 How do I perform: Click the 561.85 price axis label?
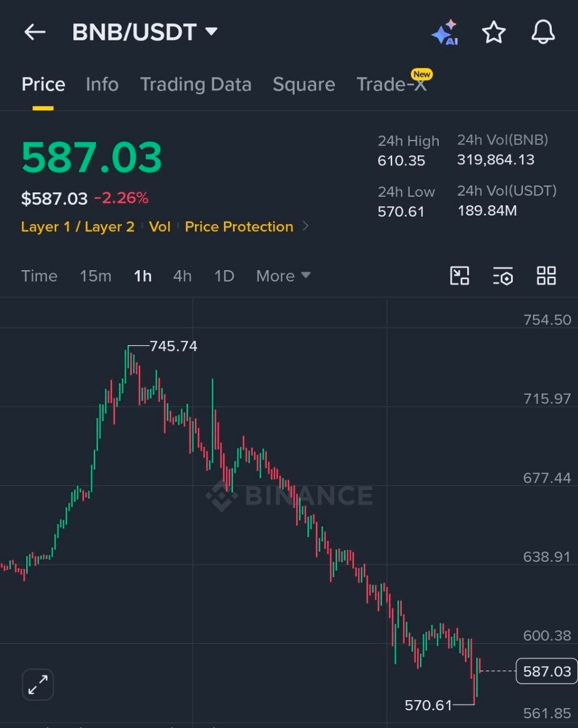point(547,713)
